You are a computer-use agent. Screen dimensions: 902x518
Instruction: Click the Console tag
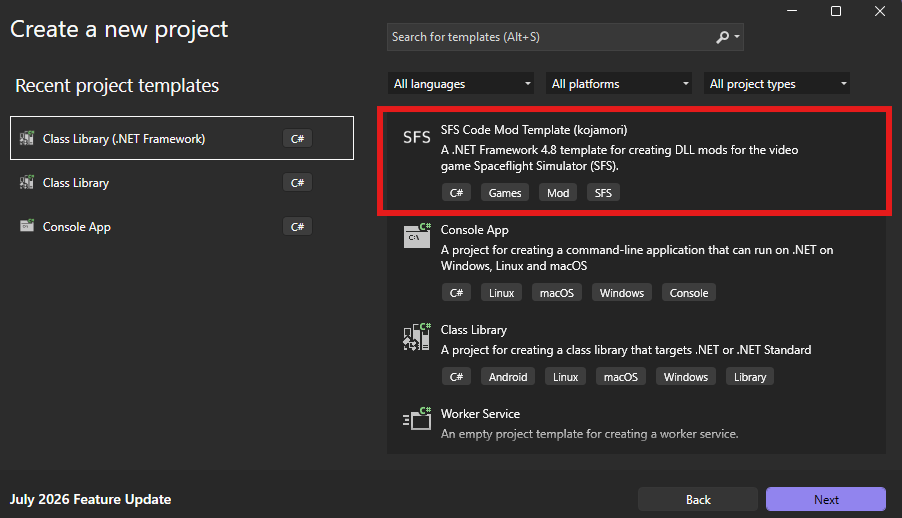689,292
